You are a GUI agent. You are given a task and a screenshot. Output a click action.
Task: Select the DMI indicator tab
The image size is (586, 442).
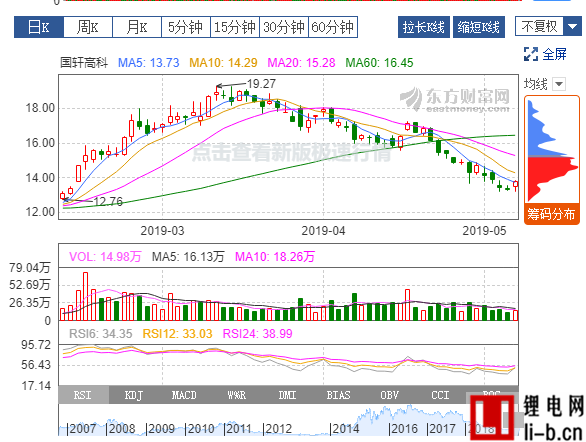287,395
